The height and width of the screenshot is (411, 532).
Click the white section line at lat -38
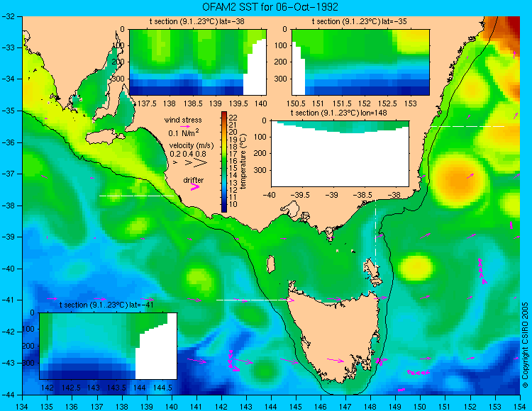pos(136,196)
